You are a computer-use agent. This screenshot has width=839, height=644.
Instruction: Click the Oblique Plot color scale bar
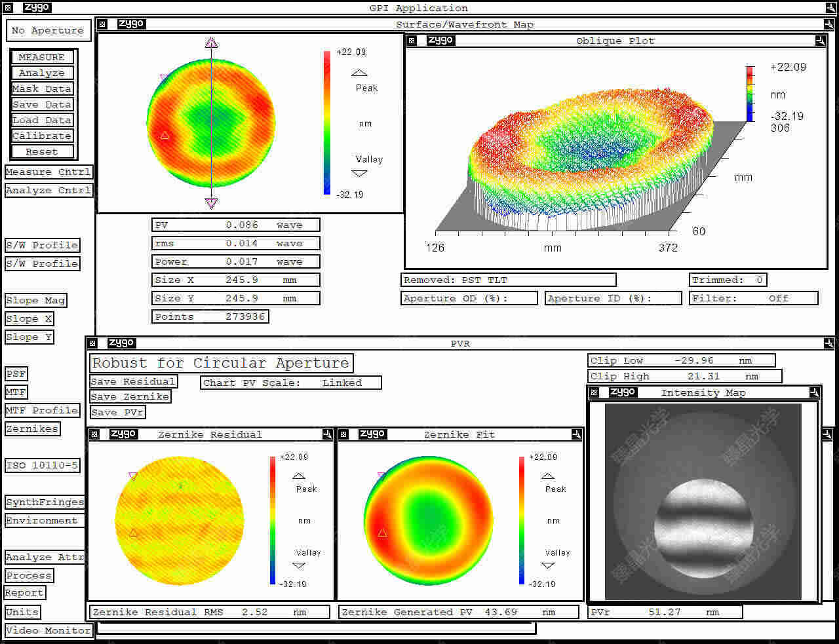click(x=750, y=93)
